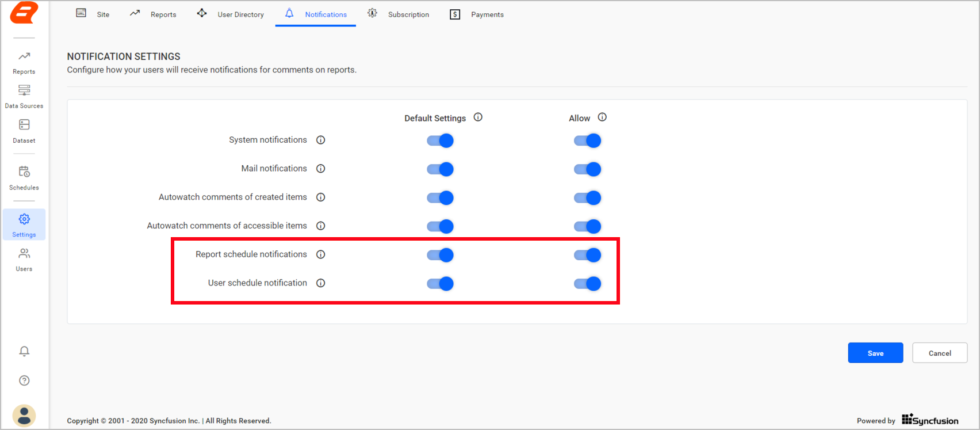Open the notification bell in sidebar
The height and width of the screenshot is (430, 980).
pos(24,351)
